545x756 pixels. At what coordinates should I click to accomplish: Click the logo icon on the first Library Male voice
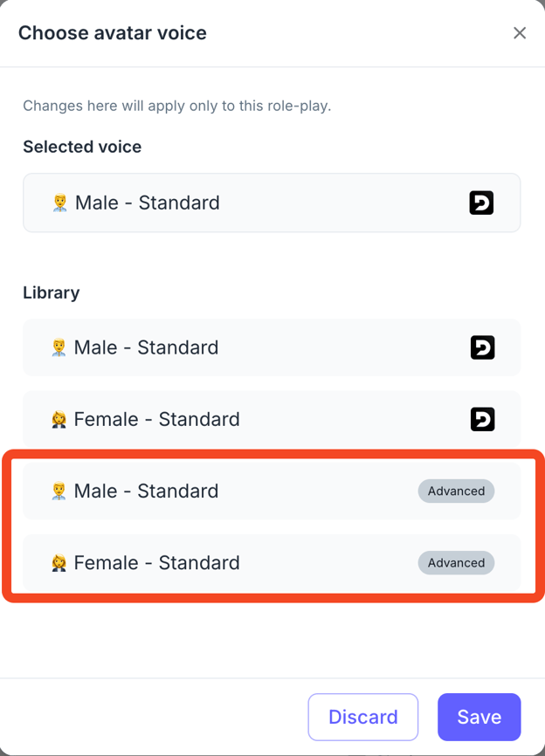pos(482,347)
